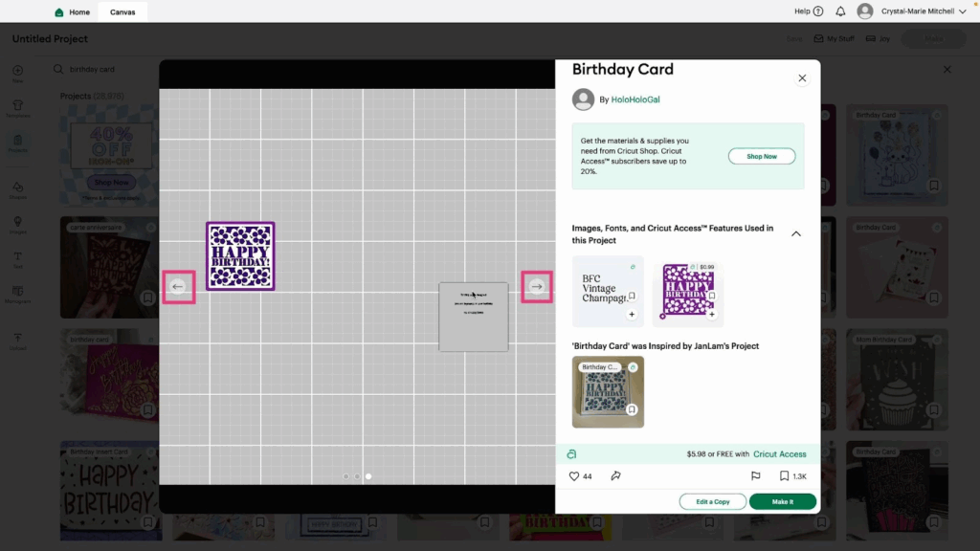
Task: Open the Birthday Insert Card project
Action: (110, 491)
